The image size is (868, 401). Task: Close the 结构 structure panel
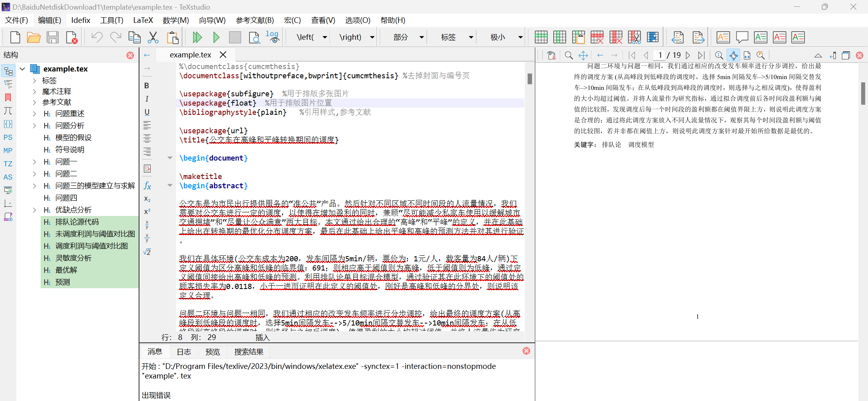[130, 55]
